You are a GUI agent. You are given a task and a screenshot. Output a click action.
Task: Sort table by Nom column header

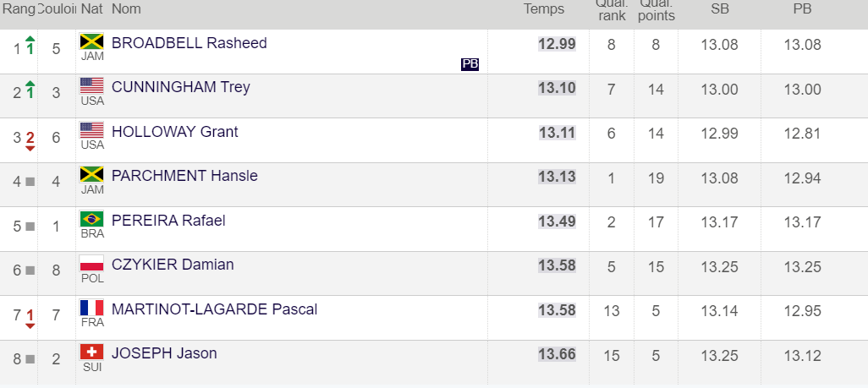[126, 9]
